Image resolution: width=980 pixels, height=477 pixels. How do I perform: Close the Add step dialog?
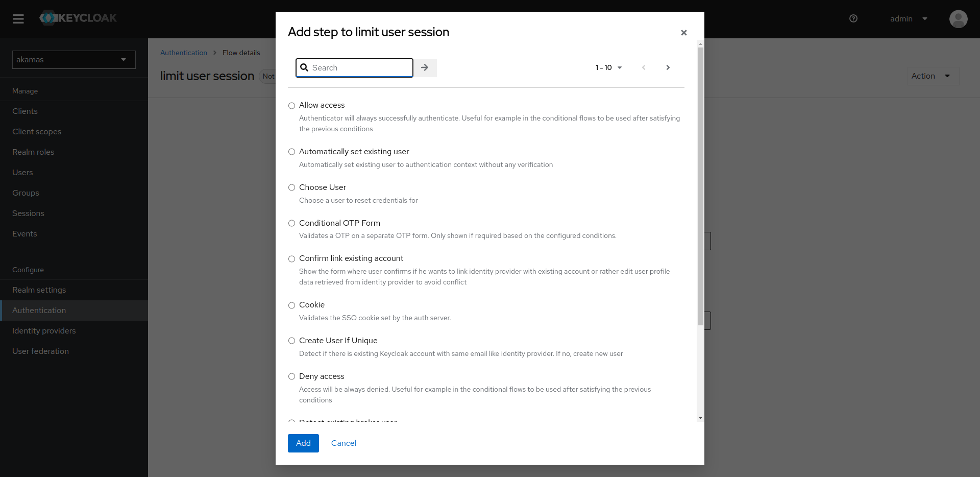(x=684, y=33)
